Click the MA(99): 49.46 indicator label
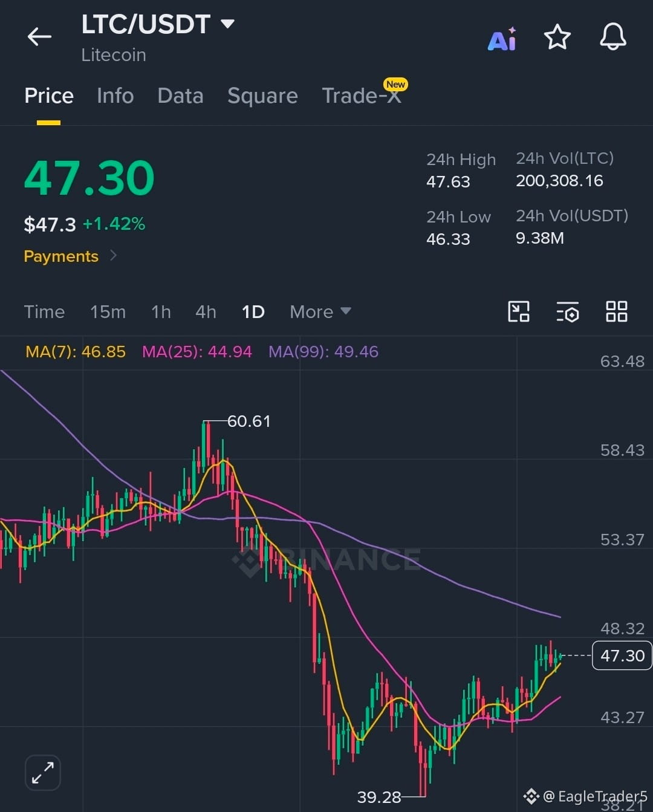This screenshot has width=653, height=812. click(x=323, y=352)
